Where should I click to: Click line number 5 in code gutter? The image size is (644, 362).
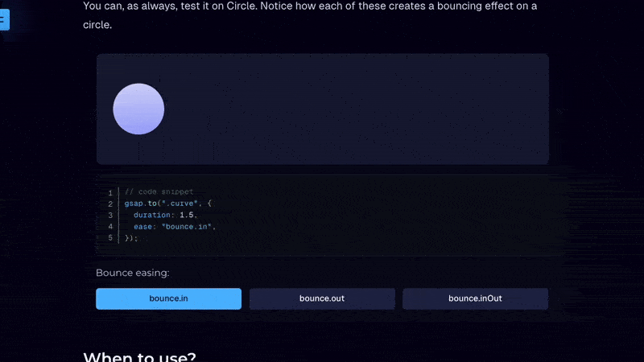pos(110,238)
